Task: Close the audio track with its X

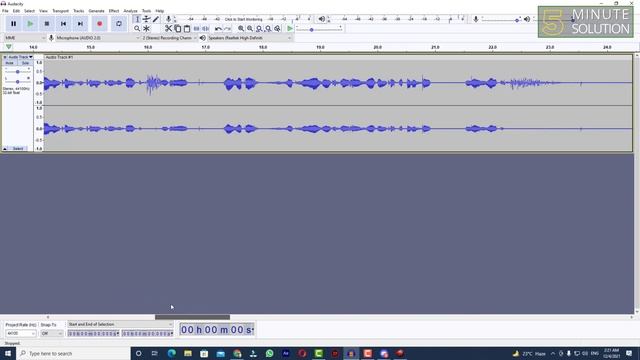Action: [x=5, y=57]
